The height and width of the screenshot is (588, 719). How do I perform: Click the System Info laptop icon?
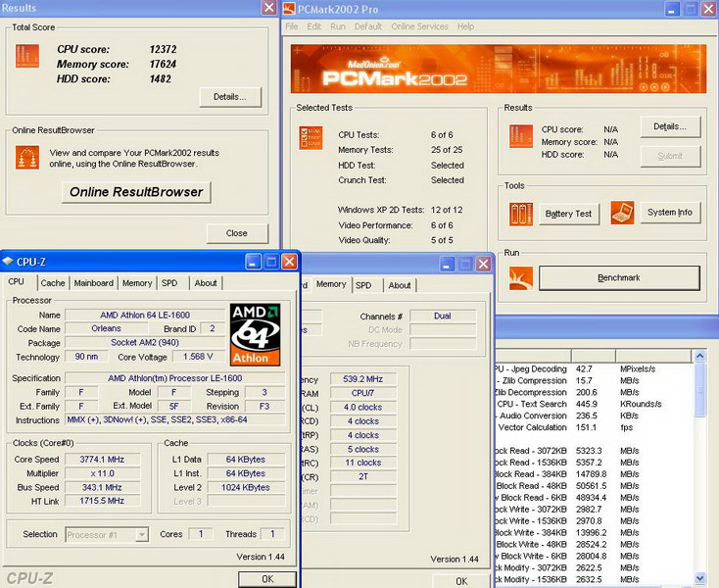point(623,213)
